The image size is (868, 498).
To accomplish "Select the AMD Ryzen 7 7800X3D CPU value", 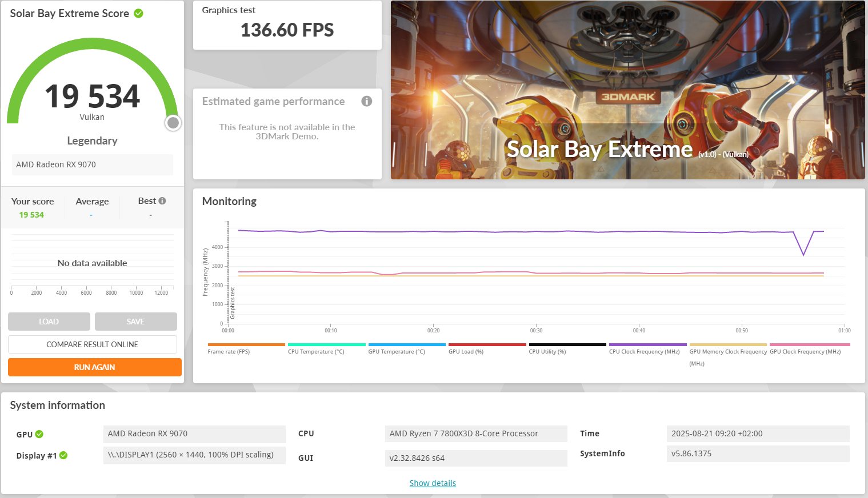I will coord(476,434).
